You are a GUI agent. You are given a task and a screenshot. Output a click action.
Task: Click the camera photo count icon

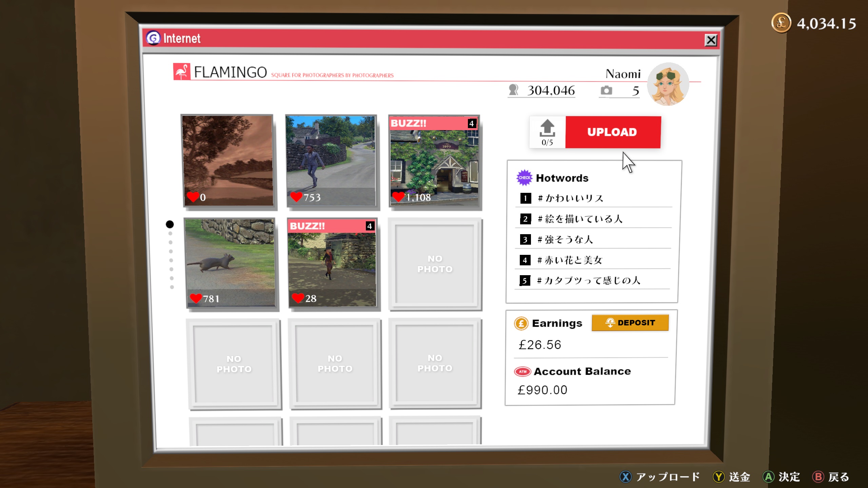pyautogui.click(x=606, y=90)
